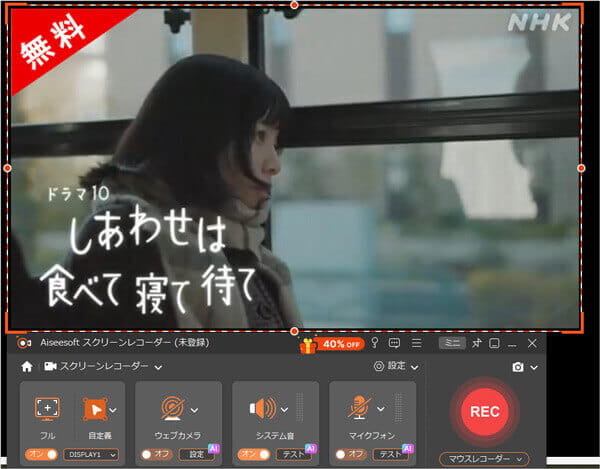Click the bottom center region resize handle
Screen dimensions: 600x469
(x=294, y=331)
